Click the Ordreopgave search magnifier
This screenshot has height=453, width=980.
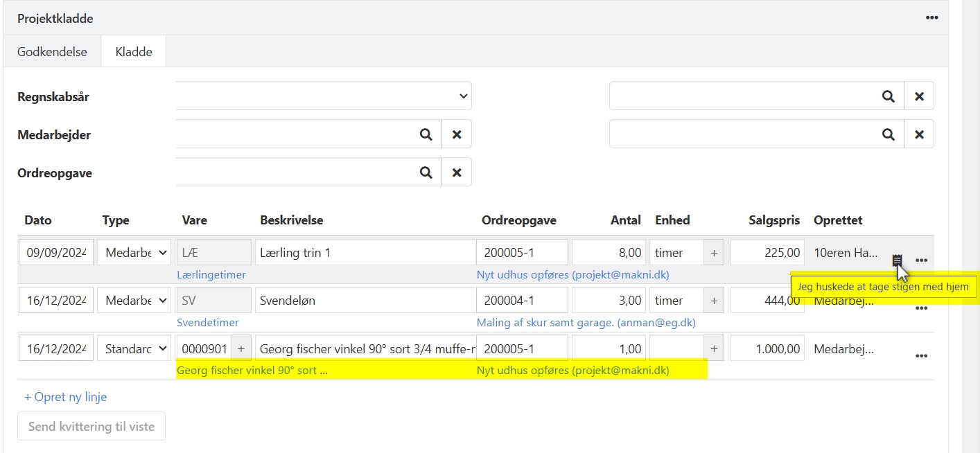tap(426, 172)
